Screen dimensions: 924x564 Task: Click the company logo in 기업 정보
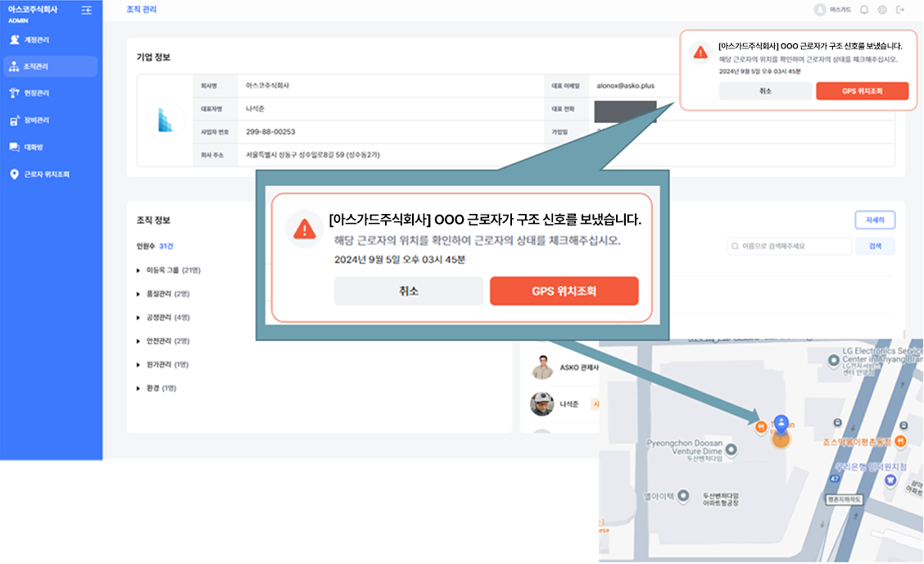(x=165, y=121)
